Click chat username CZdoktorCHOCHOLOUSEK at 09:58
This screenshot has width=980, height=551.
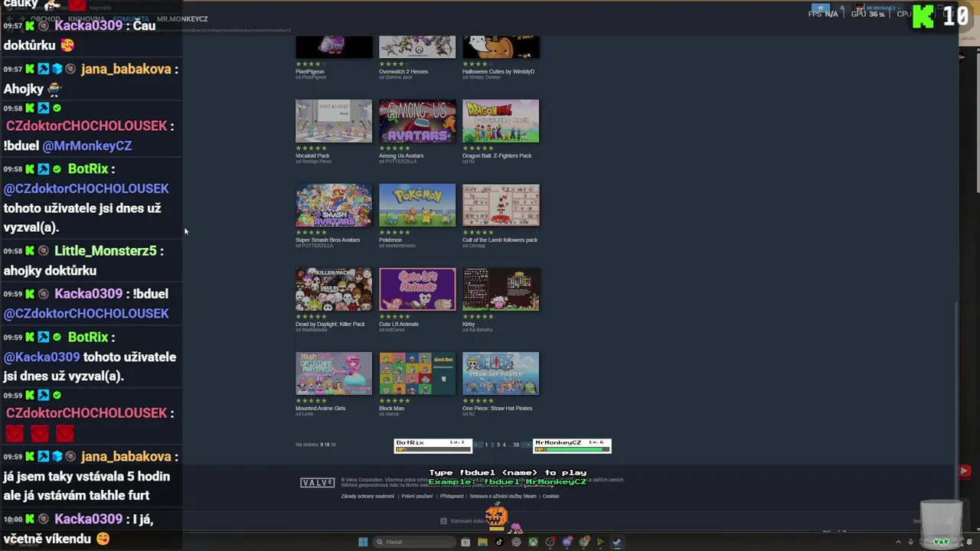(87, 126)
